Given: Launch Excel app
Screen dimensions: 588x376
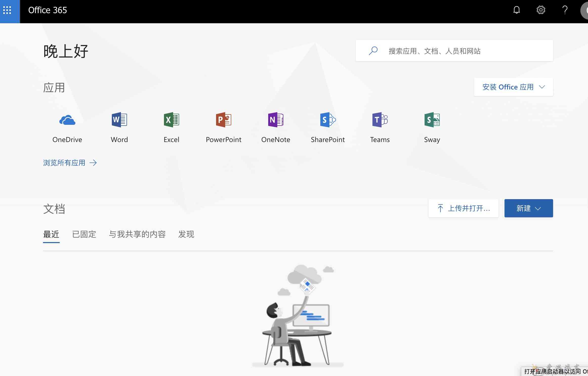Looking at the screenshot, I should click(x=171, y=128).
